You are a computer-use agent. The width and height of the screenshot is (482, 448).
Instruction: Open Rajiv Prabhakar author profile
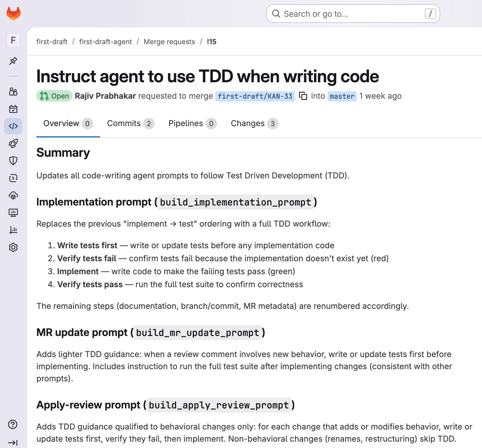coord(105,96)
